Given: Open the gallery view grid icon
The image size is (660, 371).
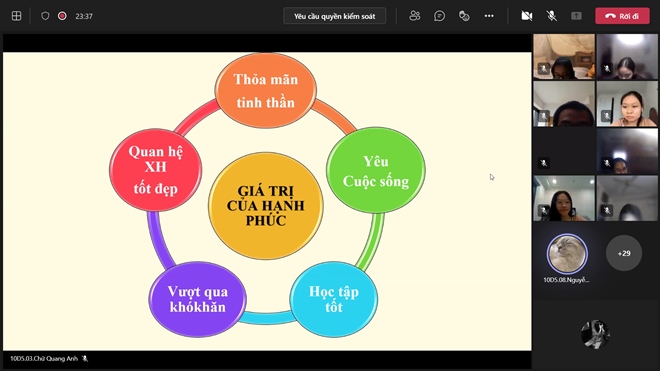Looking at the screenshot, I should [x=16, y=16].
